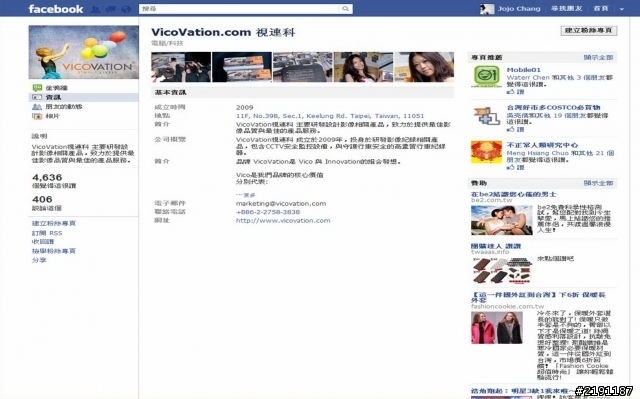Open http://www.vicovation.com website link
Image resolution: width=640 pixels, height=399 pixels.
(283, 221)
